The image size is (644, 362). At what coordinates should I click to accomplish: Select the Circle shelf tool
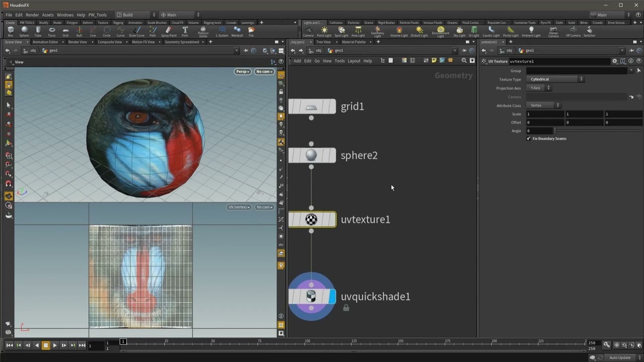107,32
